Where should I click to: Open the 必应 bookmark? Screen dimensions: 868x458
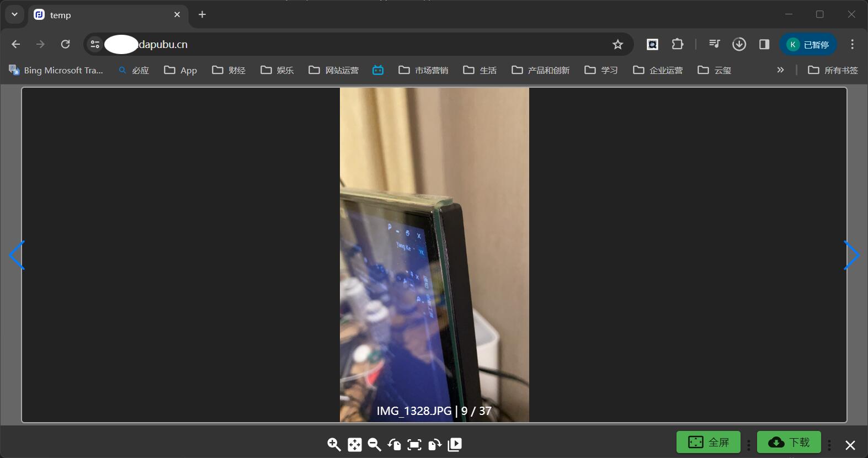(134, 70)
